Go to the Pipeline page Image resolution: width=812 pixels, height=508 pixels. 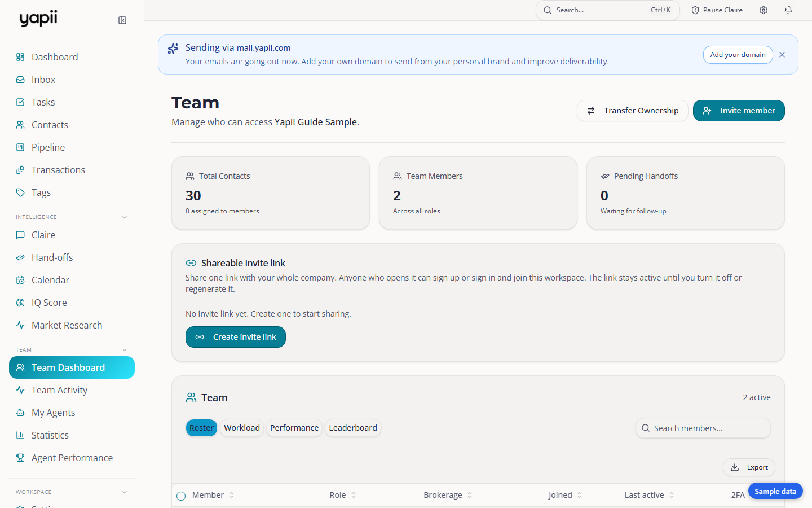point(72,147)
